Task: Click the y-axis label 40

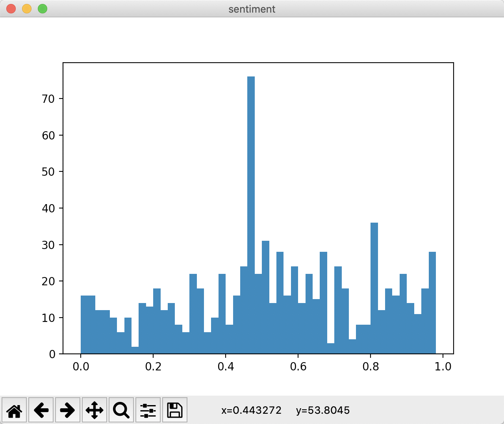Action: (48, 208)
